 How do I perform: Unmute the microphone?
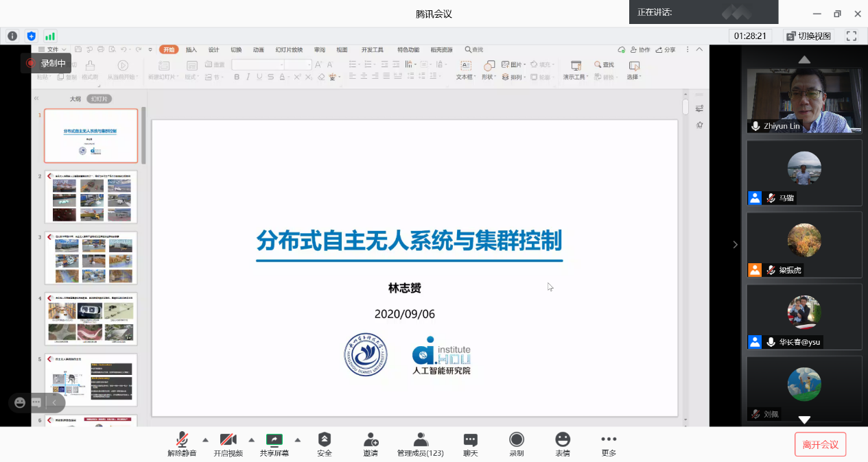[182, 440]
